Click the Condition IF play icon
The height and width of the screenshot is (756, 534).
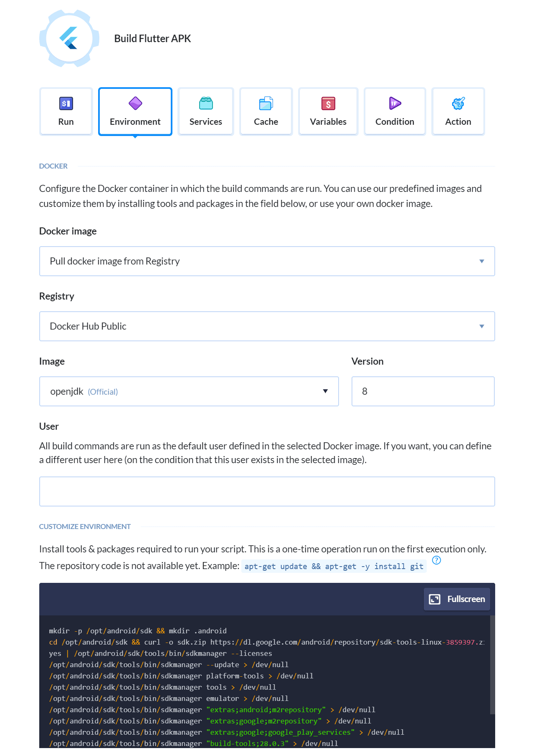tap(395, 103)
